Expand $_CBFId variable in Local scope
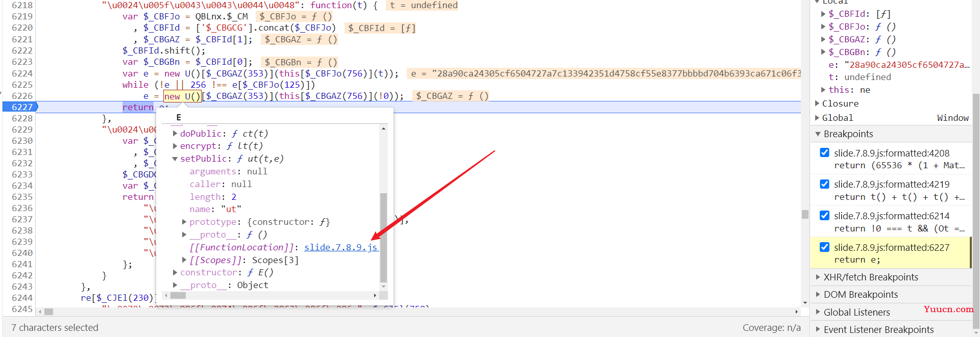This screenshot has width=980, height=337. point(823,14)
